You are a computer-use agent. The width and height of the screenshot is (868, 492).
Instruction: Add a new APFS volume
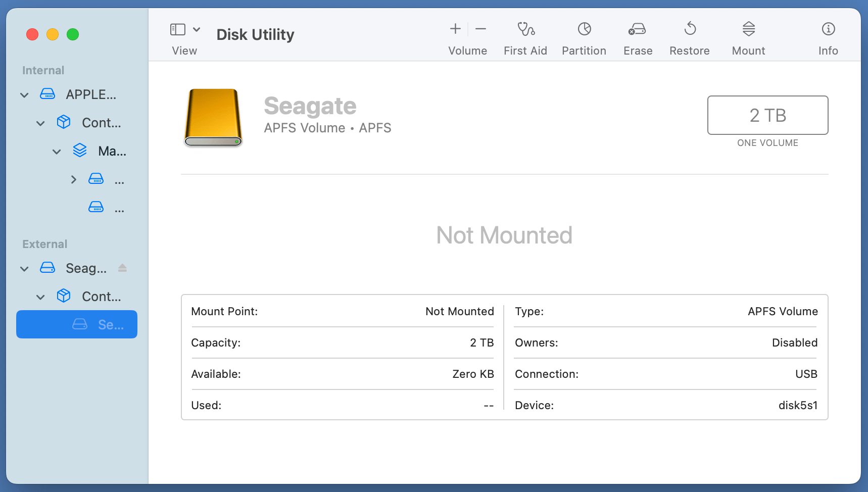[x=454, y=29]
